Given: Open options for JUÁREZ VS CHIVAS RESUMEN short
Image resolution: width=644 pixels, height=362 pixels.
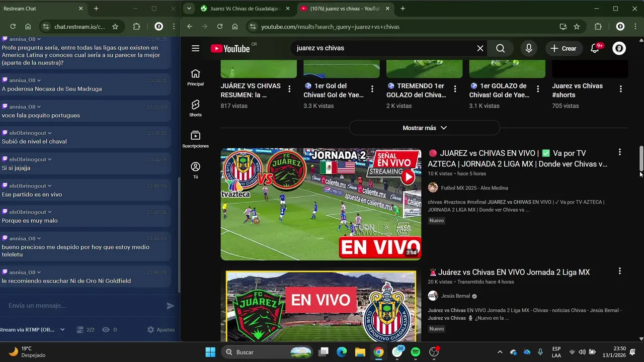Looking at the screenshot, I should 289,89.
